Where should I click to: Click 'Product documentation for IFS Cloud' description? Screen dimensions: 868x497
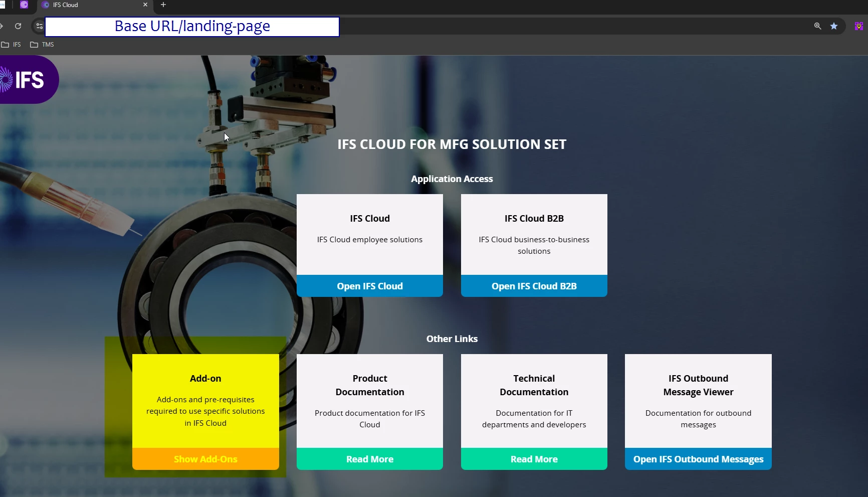click(370, 419)
